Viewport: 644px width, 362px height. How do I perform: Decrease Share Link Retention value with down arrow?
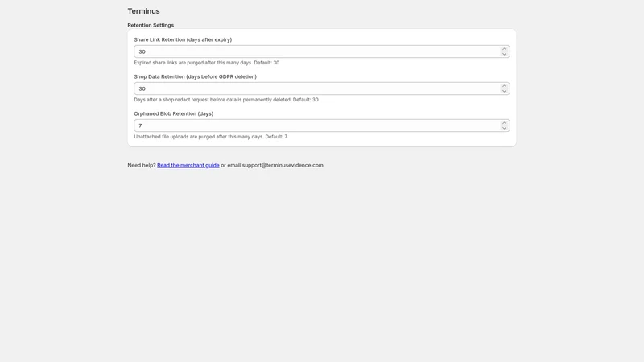click(x=504, y=54)
